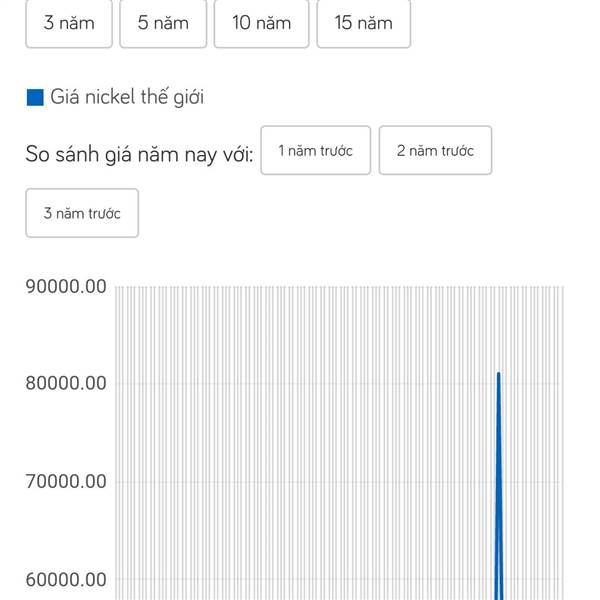Click the 60000.00 axis label
600x600 pixels.
pyautogui.click(x=66, y=580)
